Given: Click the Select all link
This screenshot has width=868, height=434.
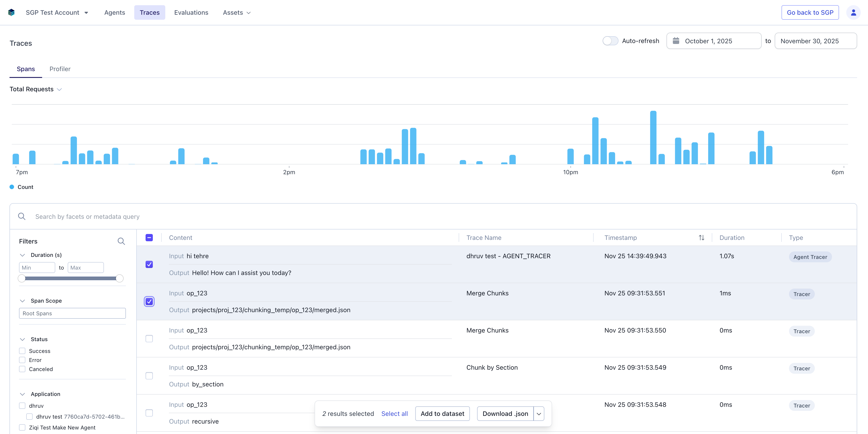Looking at the screenshot, I should (x=394, y=413).
